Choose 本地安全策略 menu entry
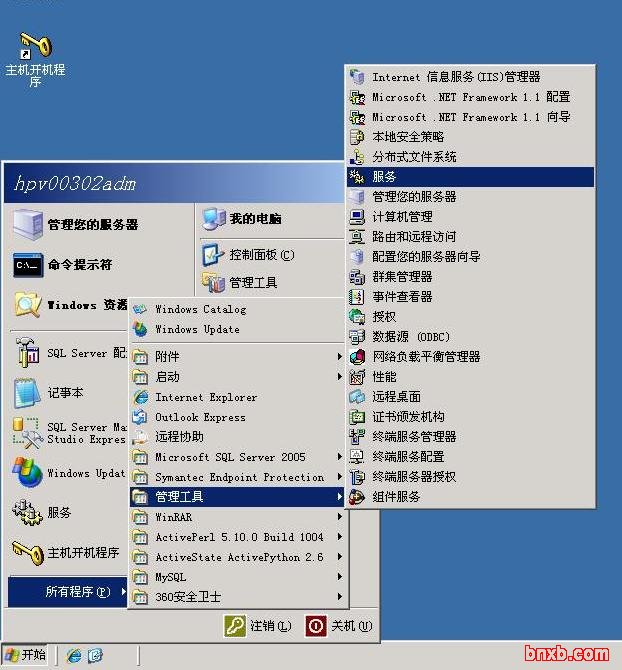The height and width of the screenshot is (670, 622). (408, 137)
